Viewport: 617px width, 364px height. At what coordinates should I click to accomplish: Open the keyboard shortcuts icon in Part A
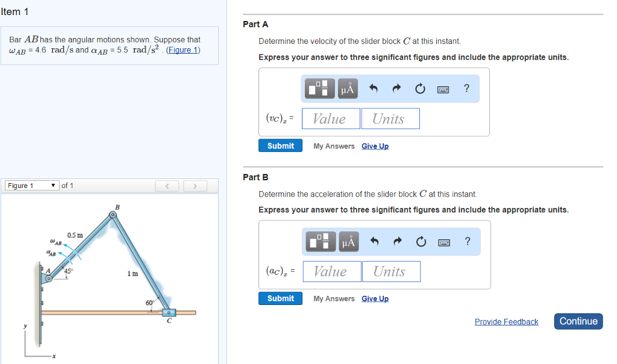(443, 89)
